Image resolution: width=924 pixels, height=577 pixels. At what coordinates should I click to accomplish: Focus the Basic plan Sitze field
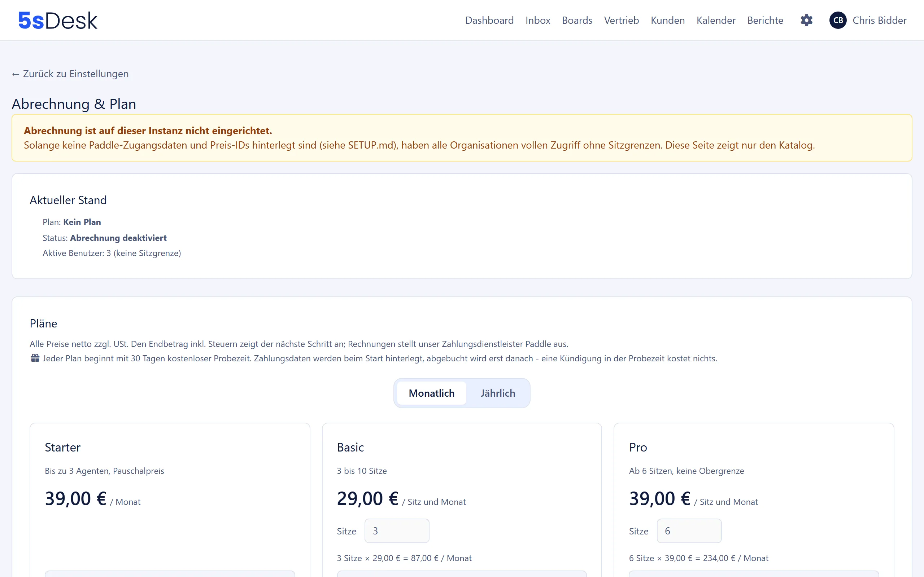click(x=397, y=531)
